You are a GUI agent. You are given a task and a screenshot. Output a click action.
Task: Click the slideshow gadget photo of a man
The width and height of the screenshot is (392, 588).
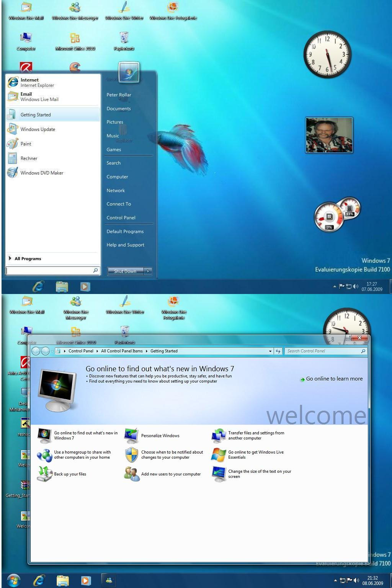pos(329,135)
